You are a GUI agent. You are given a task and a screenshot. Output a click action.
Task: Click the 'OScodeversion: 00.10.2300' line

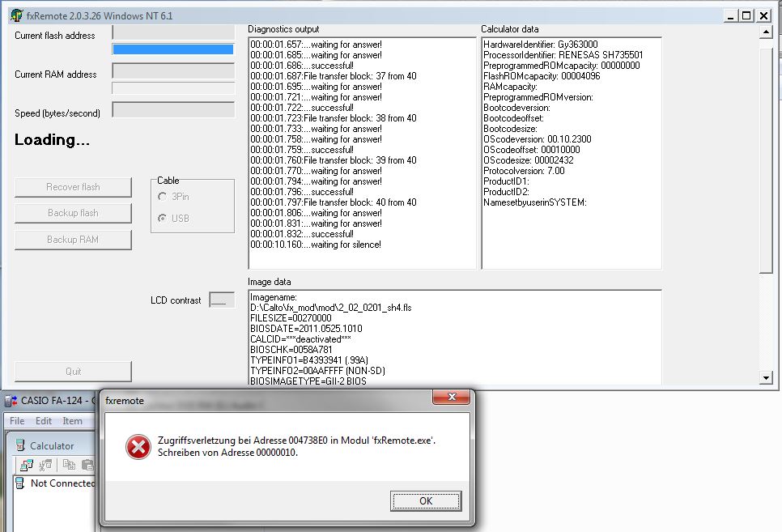[x=538, y=139]
